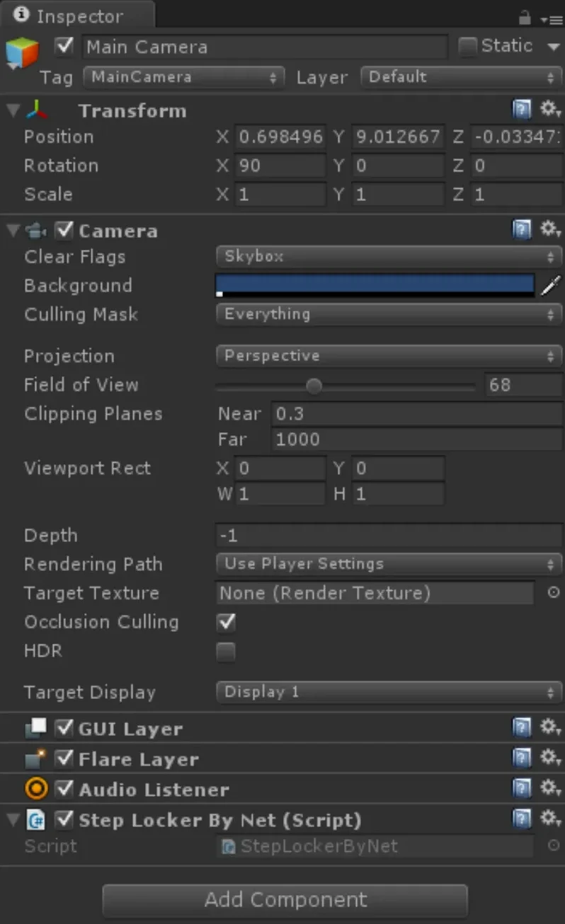
Task: Toggle the Static checkbox
Action: point(467,47)
